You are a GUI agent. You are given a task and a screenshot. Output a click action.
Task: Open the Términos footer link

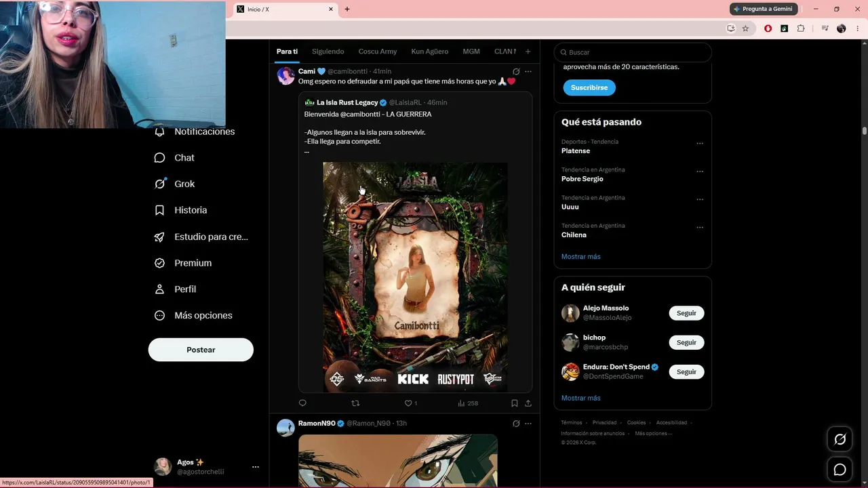[572, 422]
